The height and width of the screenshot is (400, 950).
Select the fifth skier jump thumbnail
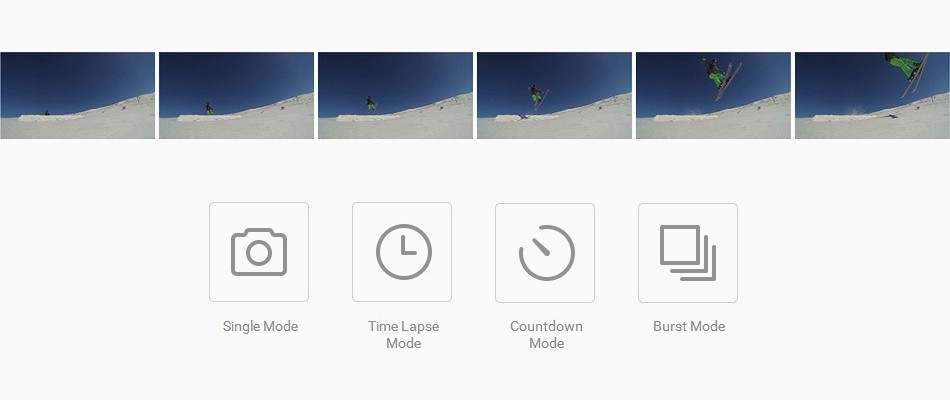[713, 95]
